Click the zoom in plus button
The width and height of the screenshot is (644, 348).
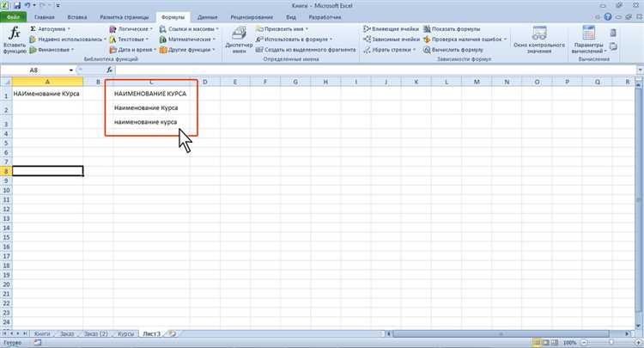click(x=638, y=342)
